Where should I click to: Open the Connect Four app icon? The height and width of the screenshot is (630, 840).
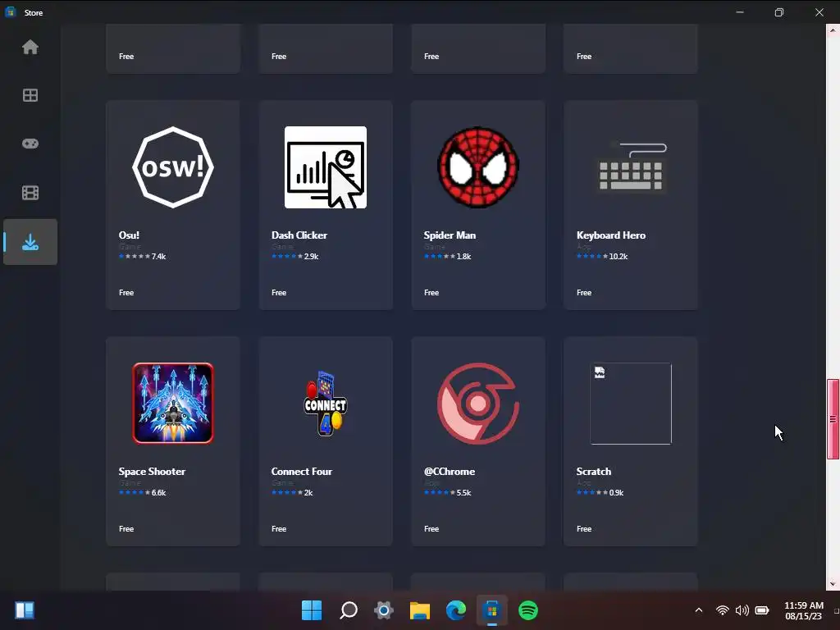pyautogui.click(x=326, y=404)
